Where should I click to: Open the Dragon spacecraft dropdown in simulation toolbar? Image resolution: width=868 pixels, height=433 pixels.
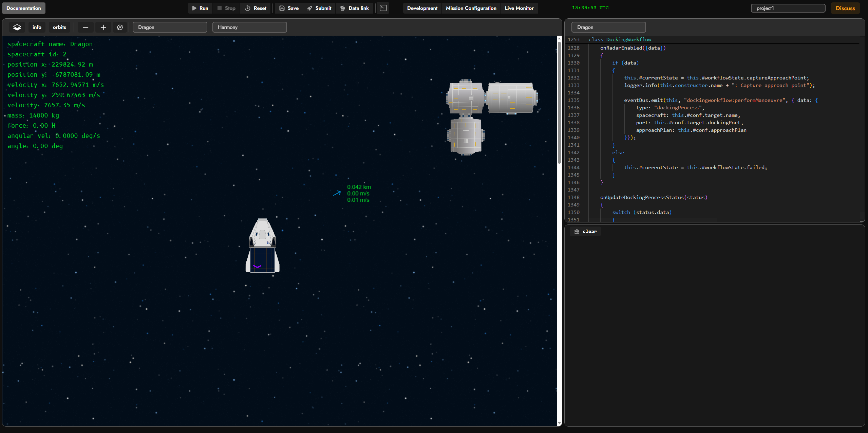(170, 27)
